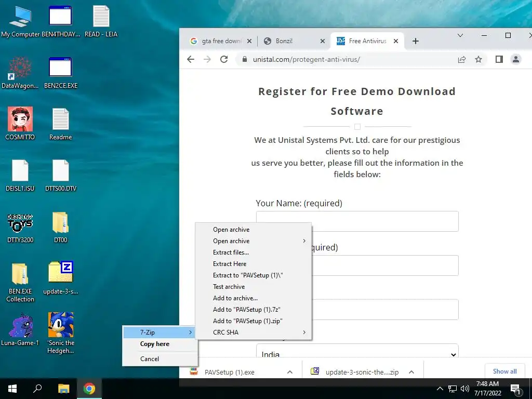The image size is (532, 399).
Task: Open PAVSetup (1).exe download item
Action: pos(229,372)
